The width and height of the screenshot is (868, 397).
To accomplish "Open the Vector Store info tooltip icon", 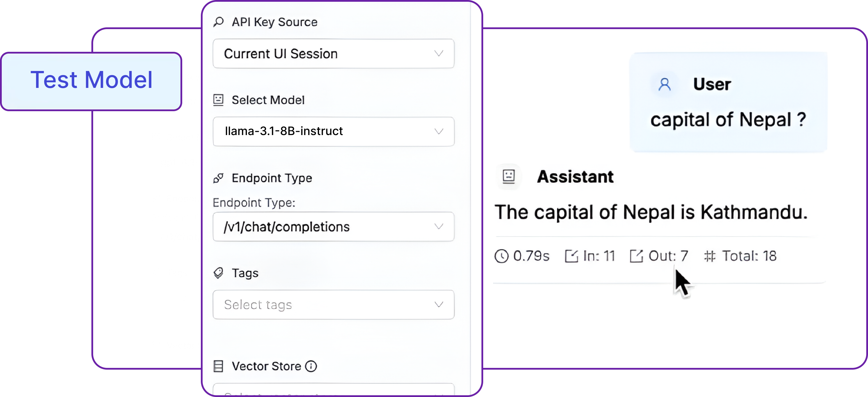I will [311, 367].
